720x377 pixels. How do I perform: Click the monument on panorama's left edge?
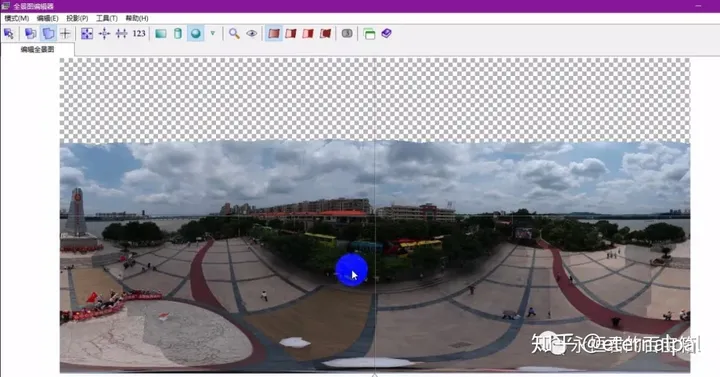pos(76,212)
